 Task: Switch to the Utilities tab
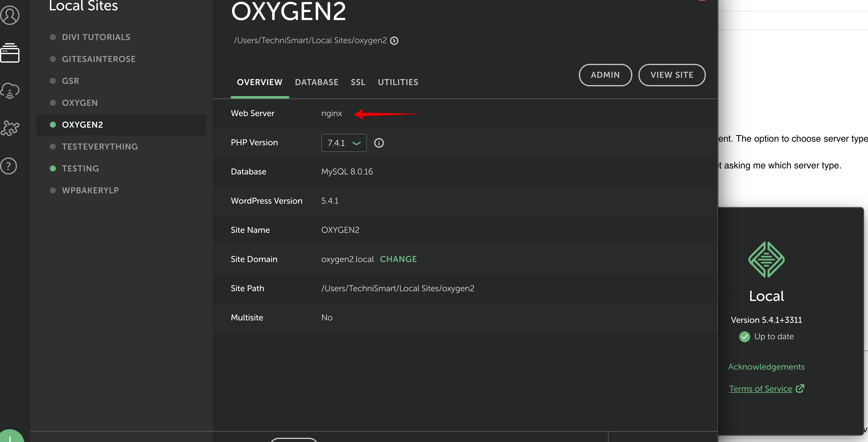398,82
